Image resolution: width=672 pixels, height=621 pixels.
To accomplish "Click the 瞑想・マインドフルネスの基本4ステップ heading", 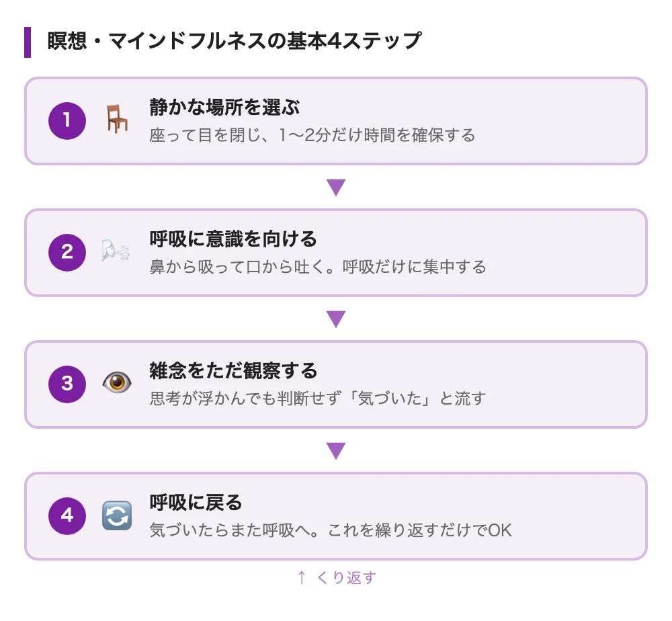I will [x=234, y=42].
